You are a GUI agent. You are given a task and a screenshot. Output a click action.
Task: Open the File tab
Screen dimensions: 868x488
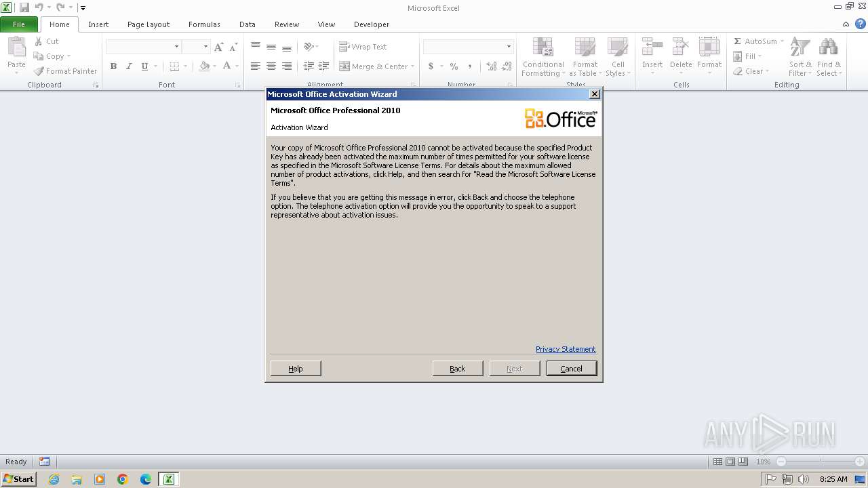[19, 24]
